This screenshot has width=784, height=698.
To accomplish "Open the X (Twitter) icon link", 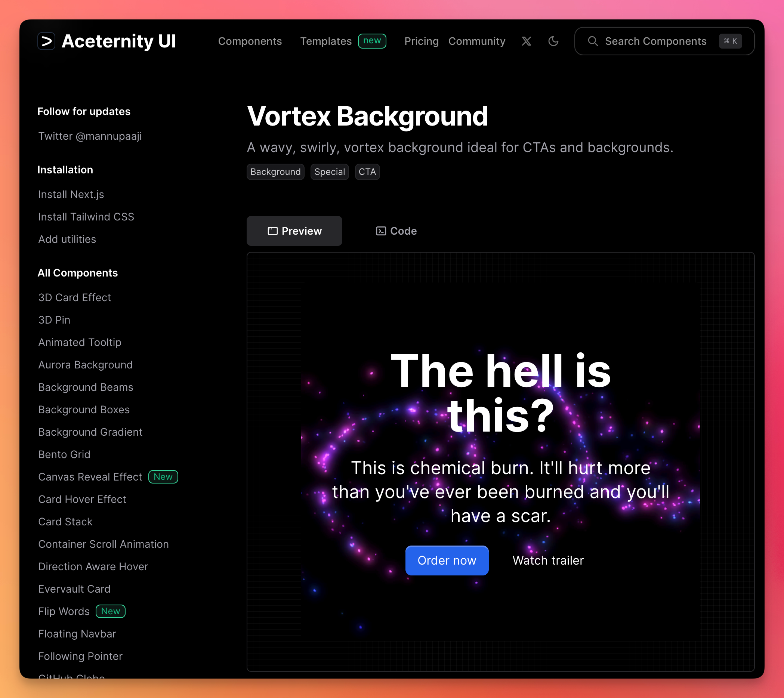I will click(526, 41).
